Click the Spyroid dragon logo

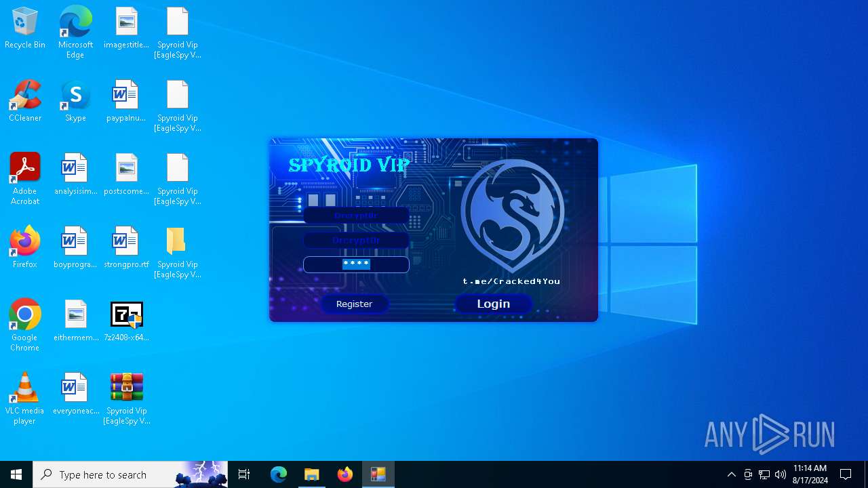[x=513, y=216]
